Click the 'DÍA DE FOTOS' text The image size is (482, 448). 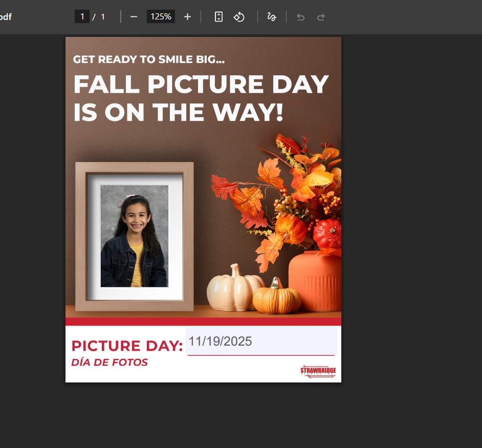(x=109, y=362)
